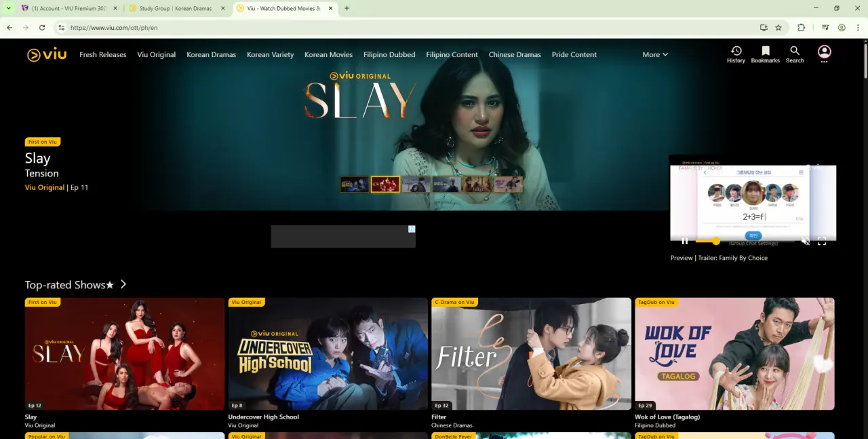The image size is (868, 439).
Task: Switch to Study Group Korean Dramas tab
Action: pos(178,8)
